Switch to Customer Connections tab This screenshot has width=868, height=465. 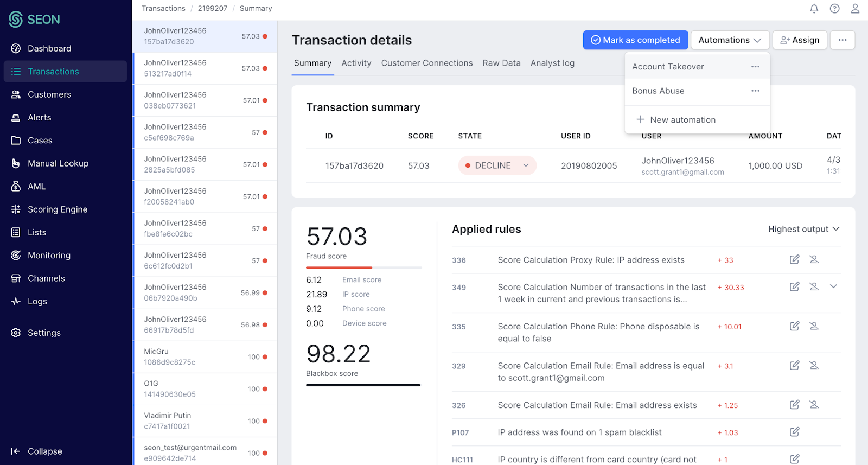(x=427, y=63)
